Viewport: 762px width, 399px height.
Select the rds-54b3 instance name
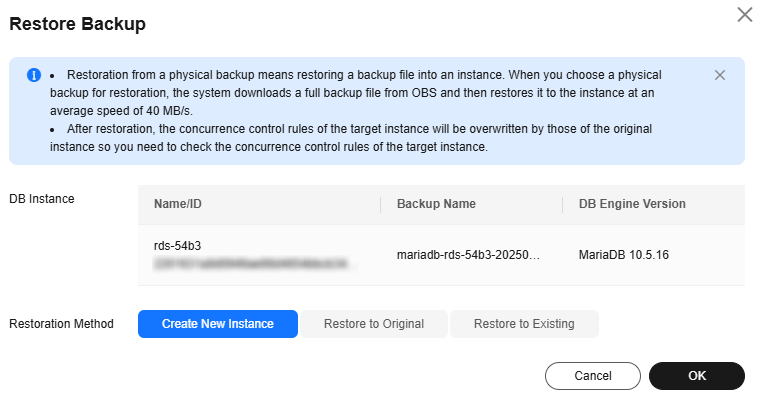177,245
